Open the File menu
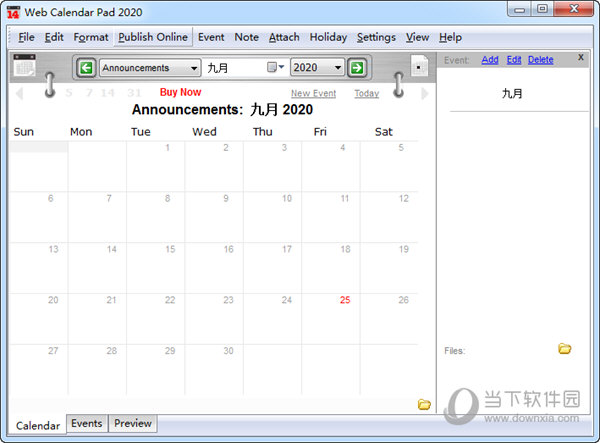The height and width of the screenshot is (443, 600). pos(26,37)
